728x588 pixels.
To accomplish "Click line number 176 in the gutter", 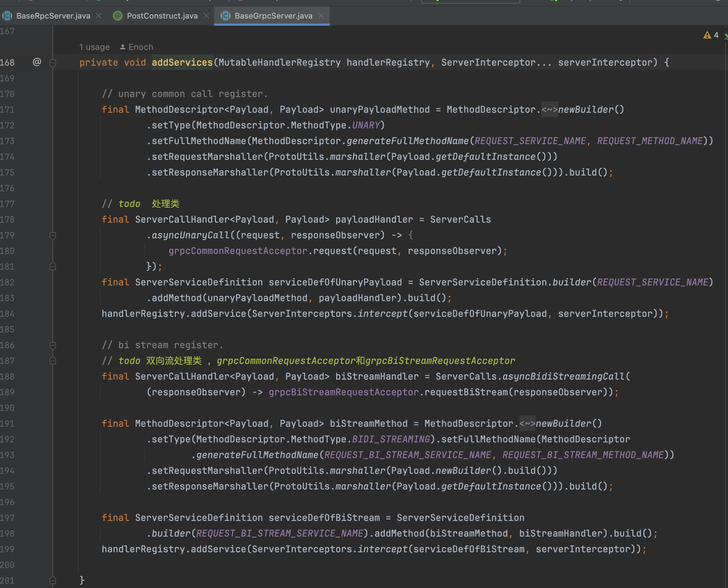I will tap(7, 188).
